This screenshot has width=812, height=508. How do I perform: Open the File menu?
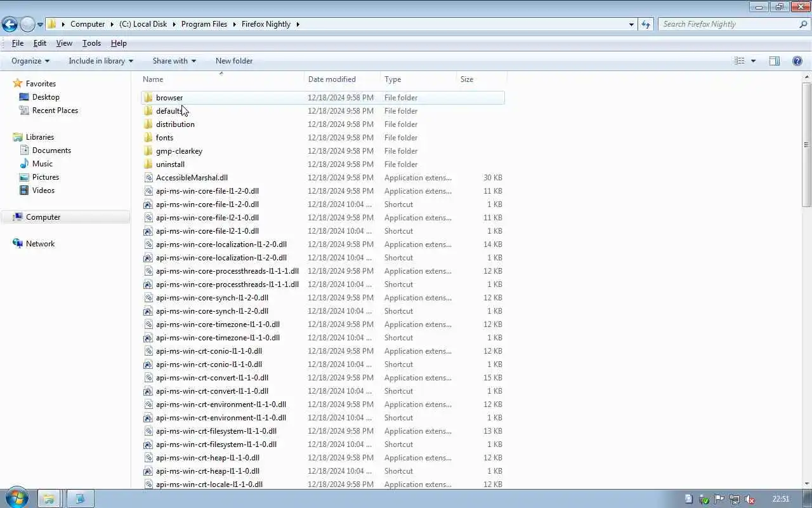click(x=18, y=43)
